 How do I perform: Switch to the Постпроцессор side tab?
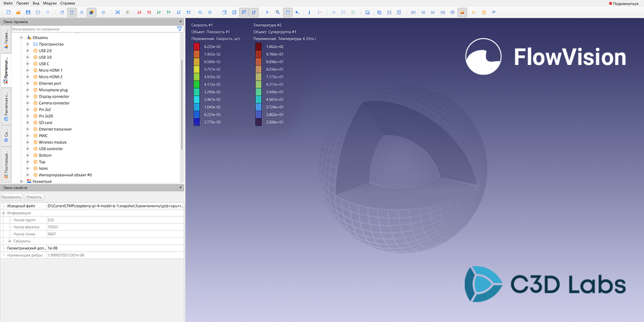coord(5,164)
